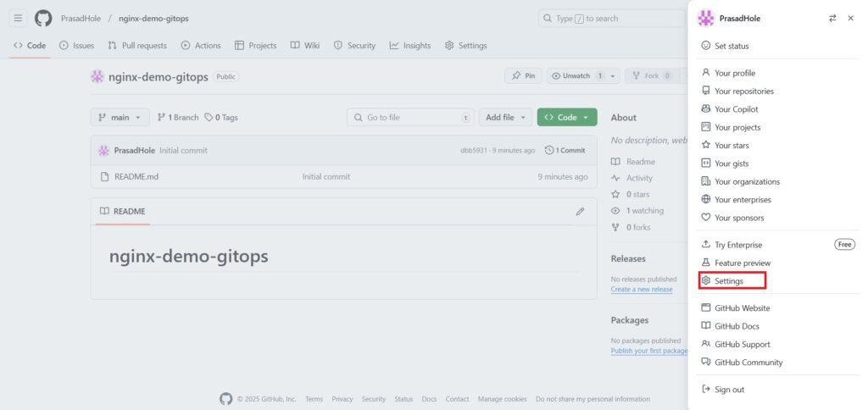Viewport: 868px width, 410px height.
Task: Click 0 forks link
Action: (x=631, y=227)
